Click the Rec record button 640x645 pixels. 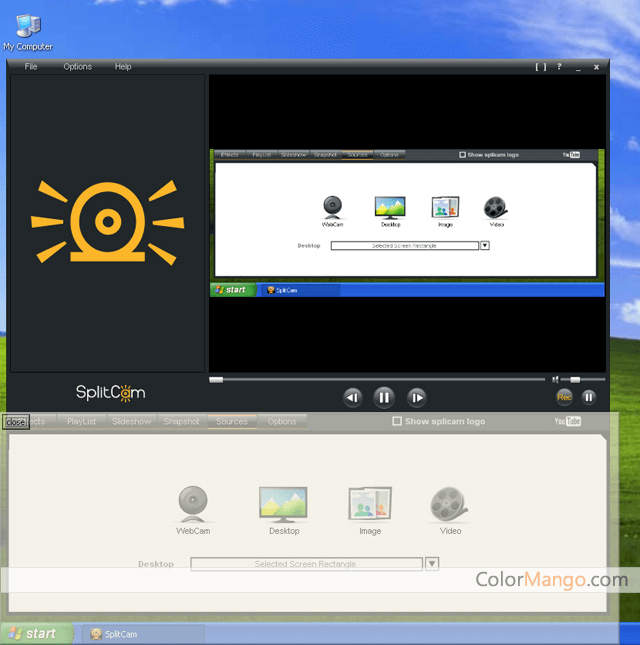pyautogui.click(x=565, y=397)
